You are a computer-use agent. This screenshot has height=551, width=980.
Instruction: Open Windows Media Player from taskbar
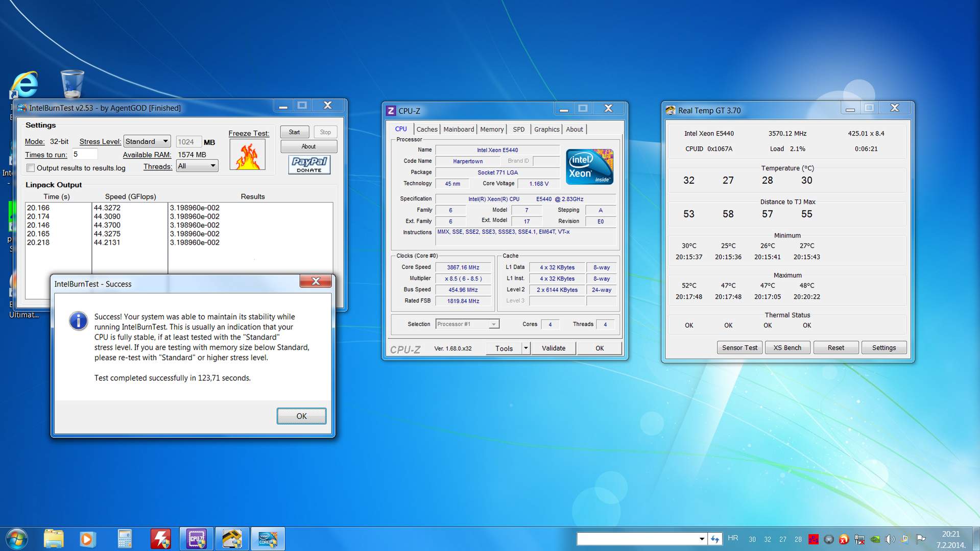[87, 539]
